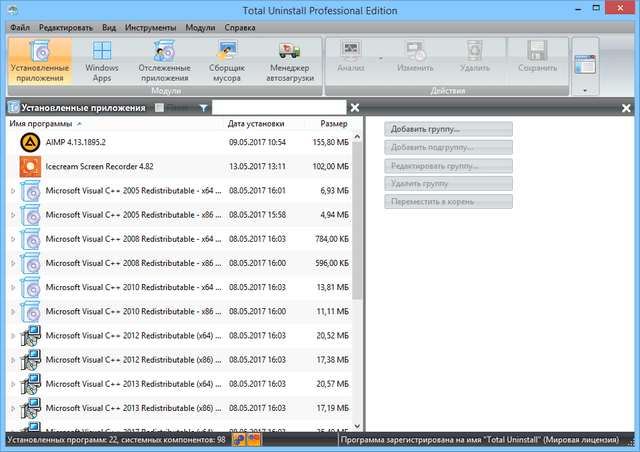640x452 pixels.
Task: Click the 13.05.2017 13:11 install date
Action: (257, 166)
